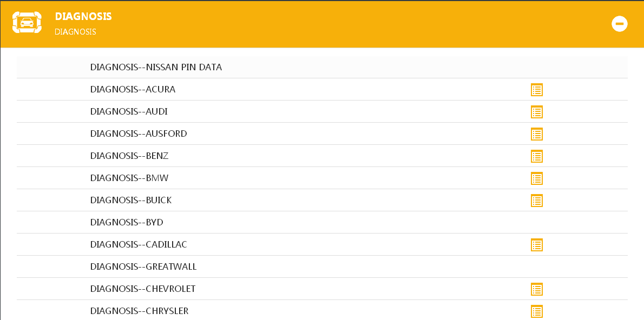The height and width of the screenshot is (320, 644).
Task: Open the BMW row list icon
Action: 536,178
